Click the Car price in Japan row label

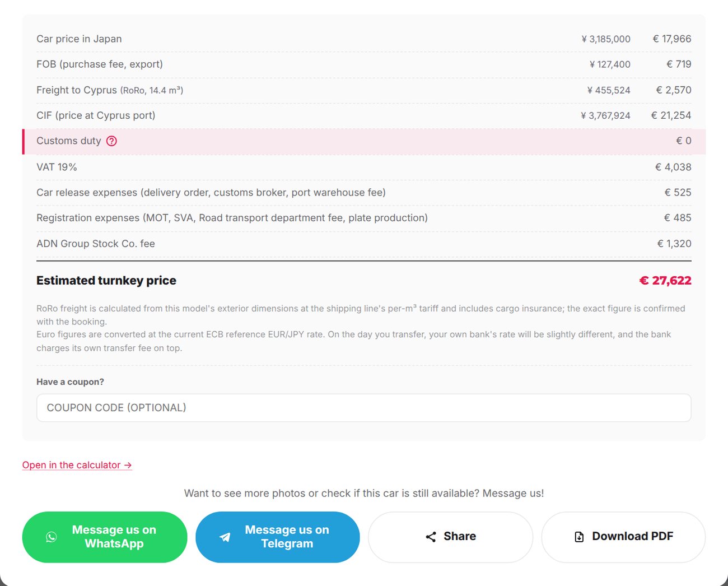pos(79,39)
